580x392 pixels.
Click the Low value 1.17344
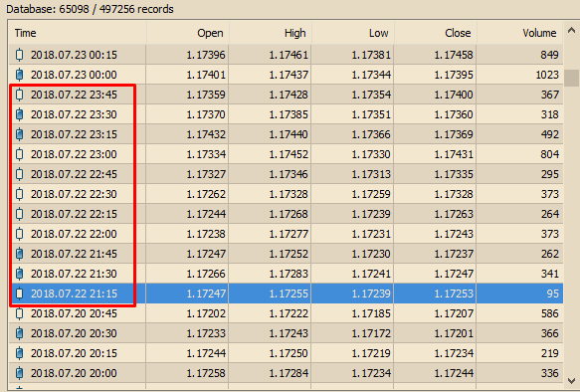point(371,75)
